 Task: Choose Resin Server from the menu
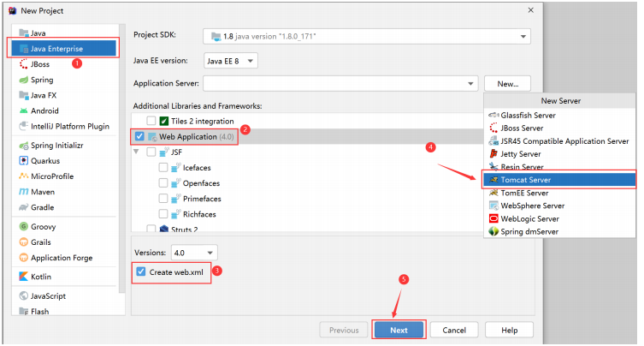559,167
